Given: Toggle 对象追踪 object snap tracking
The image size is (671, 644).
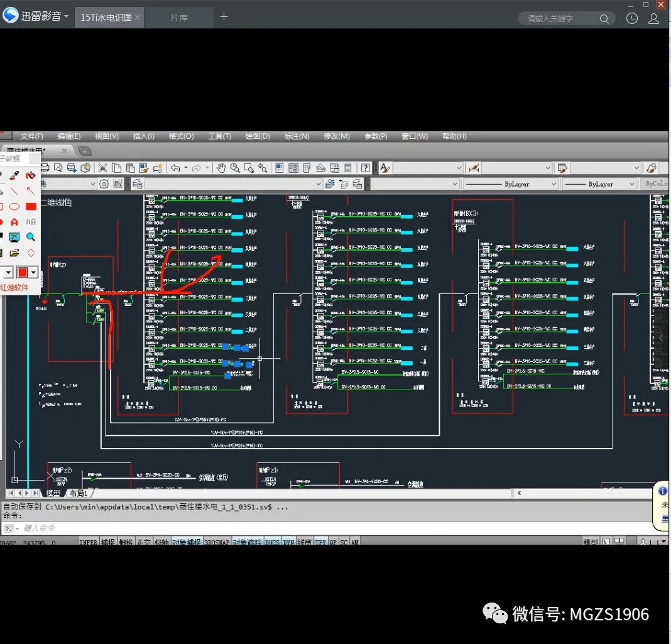Looking at the screenshot, I should point(248,542).
